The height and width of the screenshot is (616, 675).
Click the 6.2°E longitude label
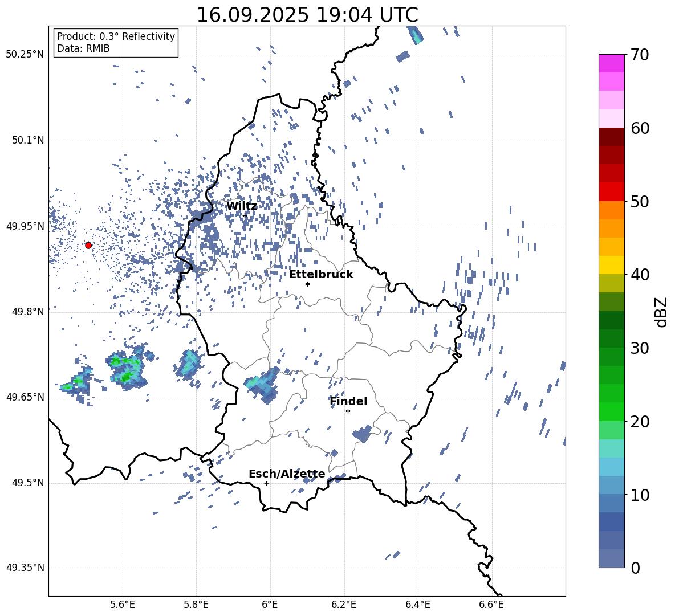click(344, 605)
